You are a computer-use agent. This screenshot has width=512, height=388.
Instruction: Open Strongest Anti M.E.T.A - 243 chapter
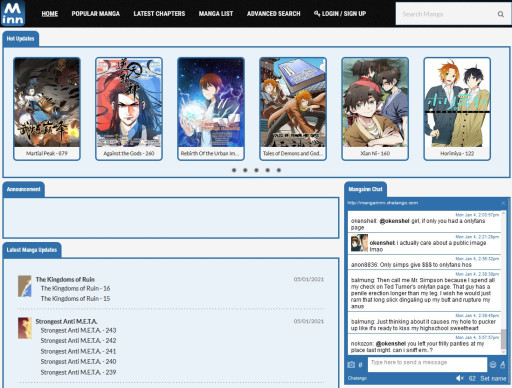(x=78, y=330)
